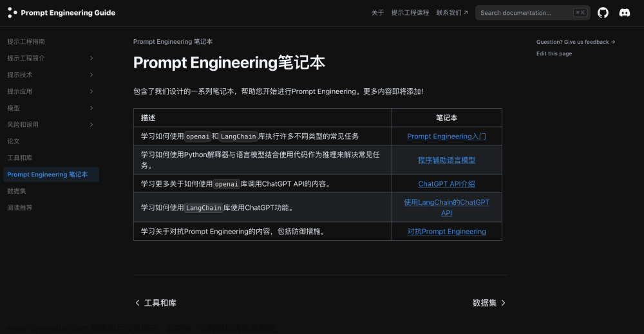Focus the Search documentation field
644x334 pixels.
533,13
